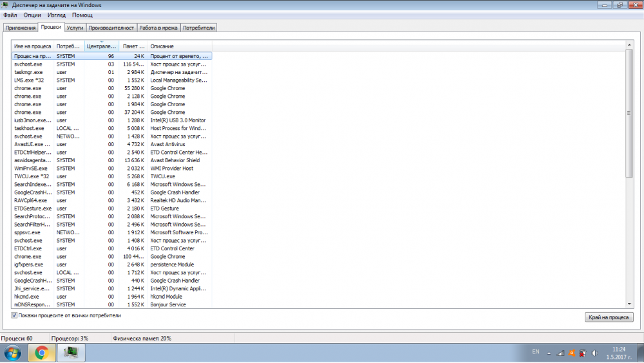Image resolution: width=644 pixels, height=363 pixels.
Task: Switch to the Приложения tab
Action: tap(21, 28)
